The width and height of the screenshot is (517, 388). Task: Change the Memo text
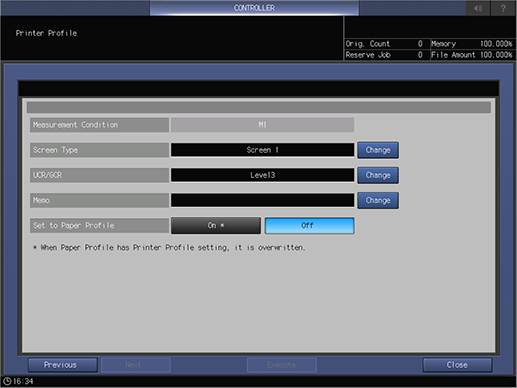378,200
